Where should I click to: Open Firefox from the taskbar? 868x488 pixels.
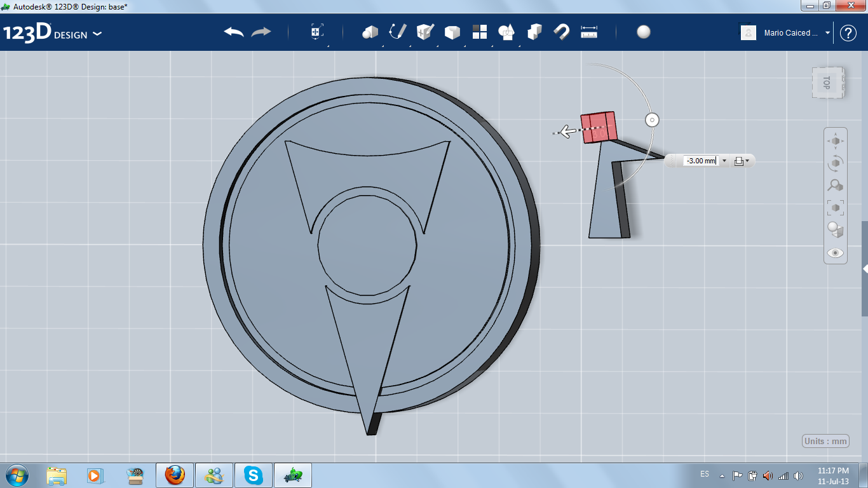pos(174,475)
